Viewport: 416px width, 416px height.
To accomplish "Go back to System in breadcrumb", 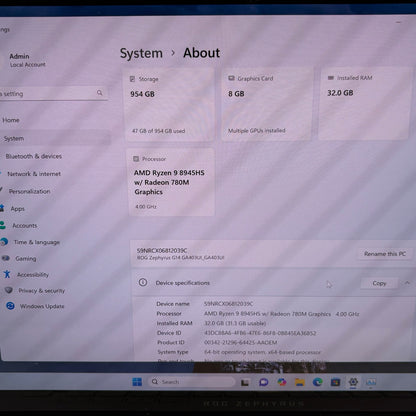I will [141, 53].
